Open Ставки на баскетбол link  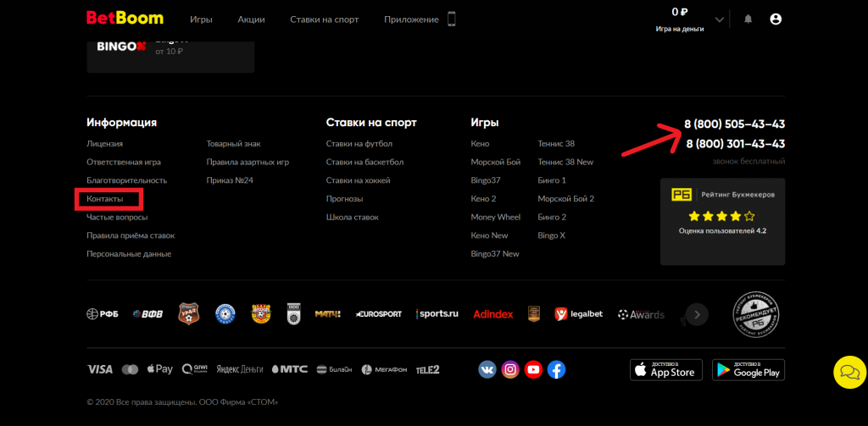point(364,162)
